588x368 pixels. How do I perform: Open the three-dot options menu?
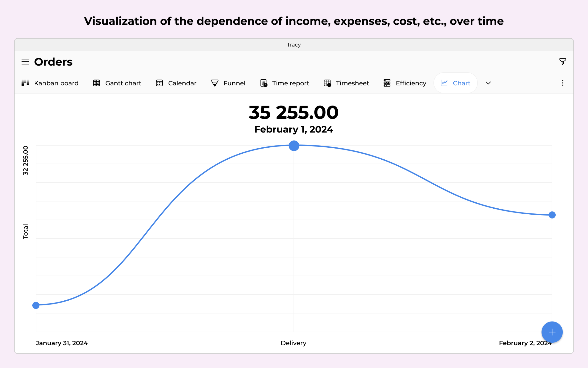[563, 83]
